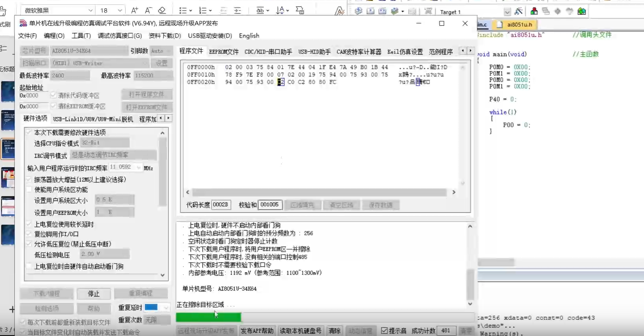Click the 打开程序文件 button
The height and width of the screenshot is (336, 644).
pos(147,94)
